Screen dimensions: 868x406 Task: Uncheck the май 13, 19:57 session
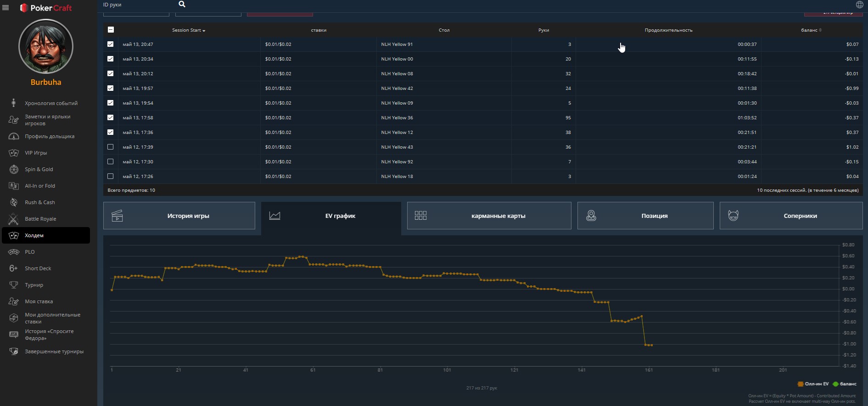[x=110, y=88]
